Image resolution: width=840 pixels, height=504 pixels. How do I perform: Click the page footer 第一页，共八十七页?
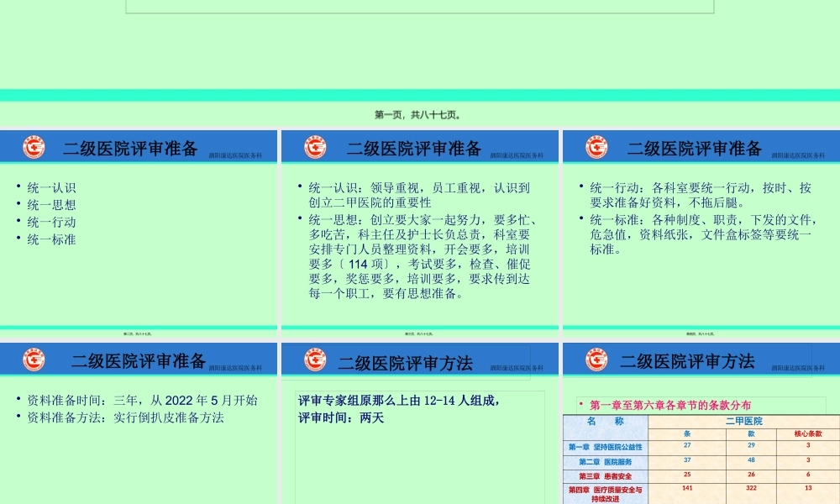[x=419, y=113]
